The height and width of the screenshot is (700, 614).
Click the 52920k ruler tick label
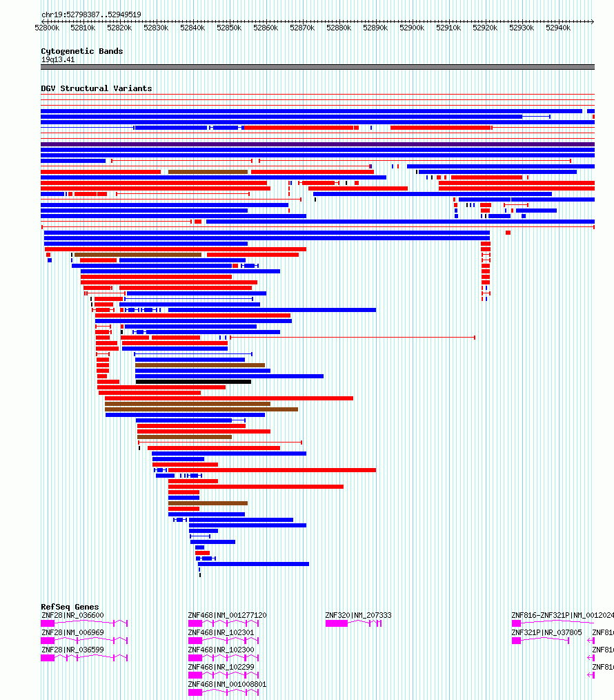486,28
